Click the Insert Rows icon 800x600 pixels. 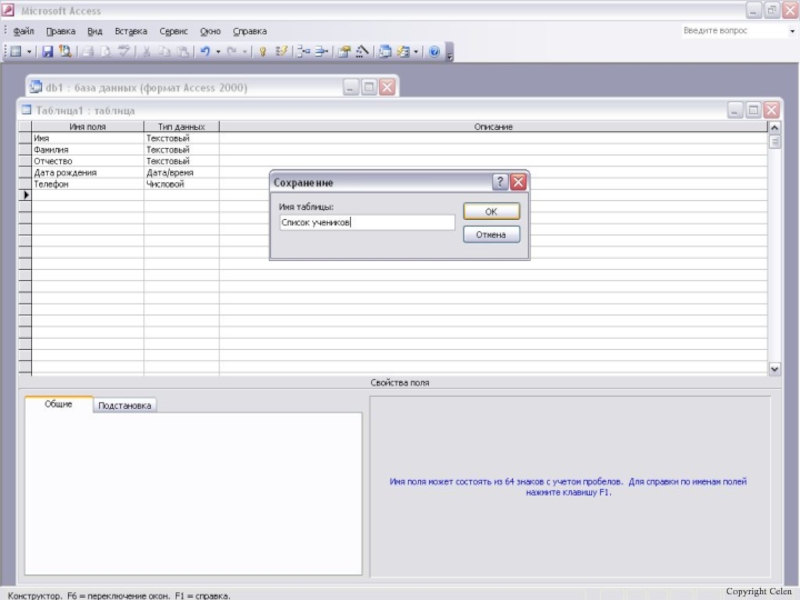tap(302, 51)
